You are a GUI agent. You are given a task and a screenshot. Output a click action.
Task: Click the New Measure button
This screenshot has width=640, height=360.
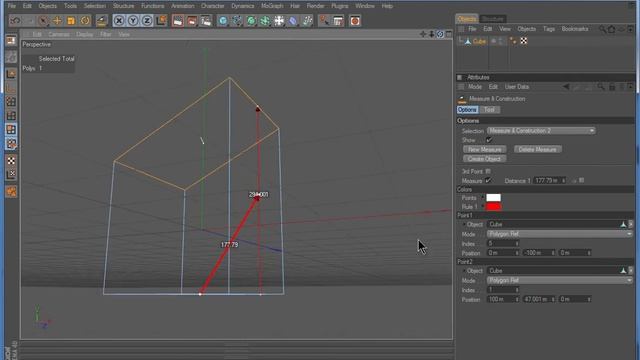[x=484, y=149]
